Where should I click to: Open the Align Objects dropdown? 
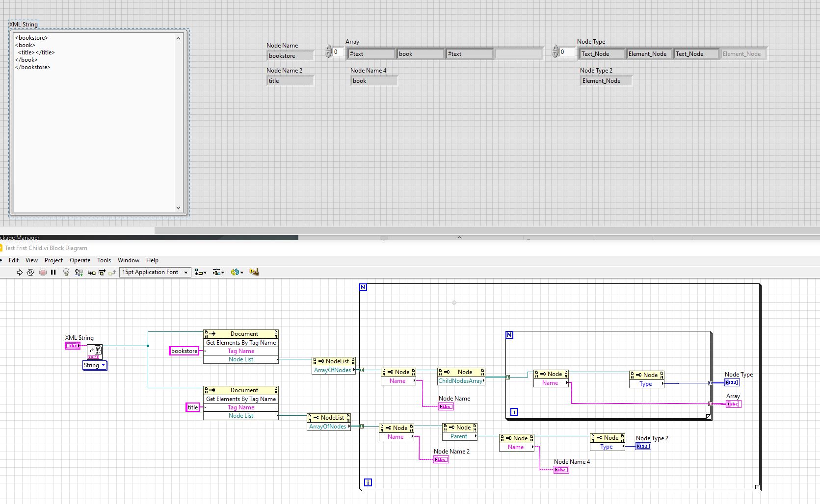(200, 272)
